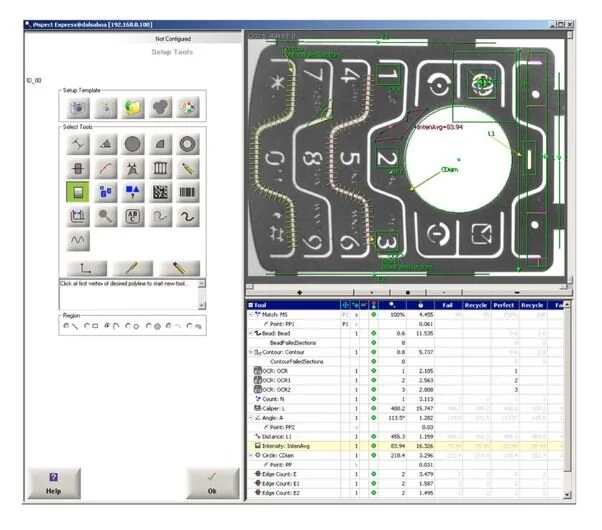Image resolution: width=602 pixels, height=530 pixels.
Task: Select the blue shapes match tool icon
Action: (133, 192)
